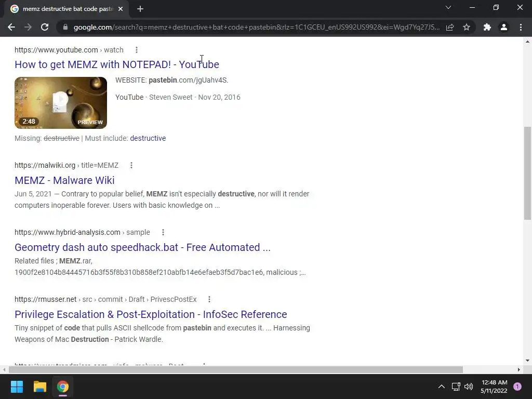
Task: Click the scroll up arrow
Action: pyautogui.click(x=527, y=42)
